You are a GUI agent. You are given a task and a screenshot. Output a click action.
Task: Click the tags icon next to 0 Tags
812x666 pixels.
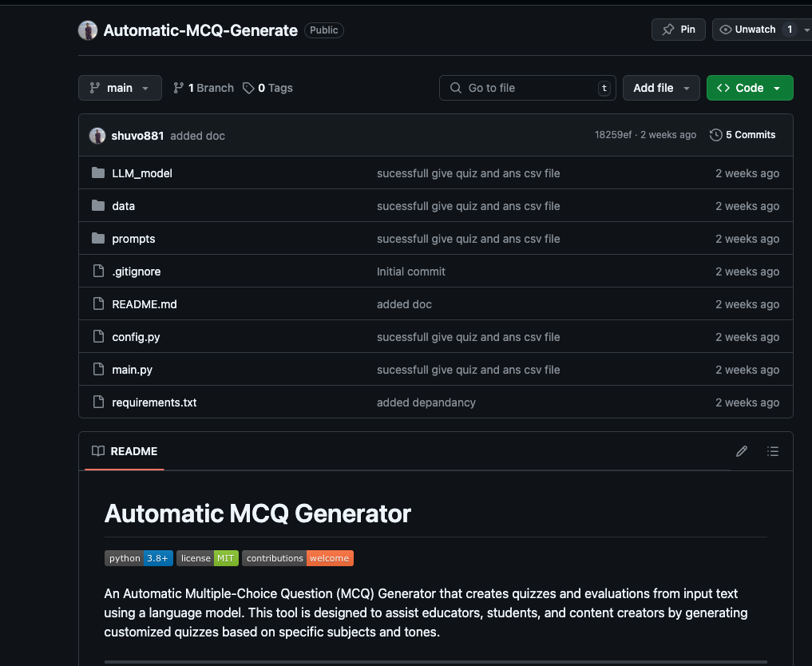pos(248,88)
